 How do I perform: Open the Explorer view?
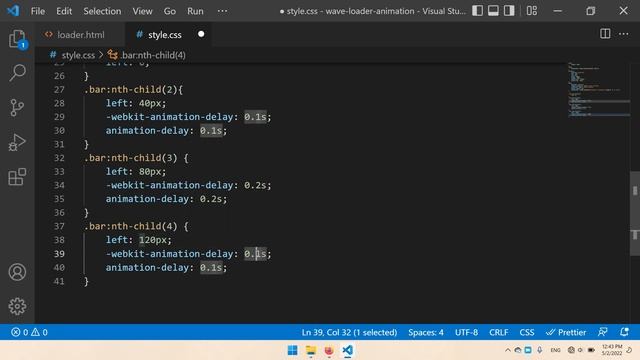17,39
